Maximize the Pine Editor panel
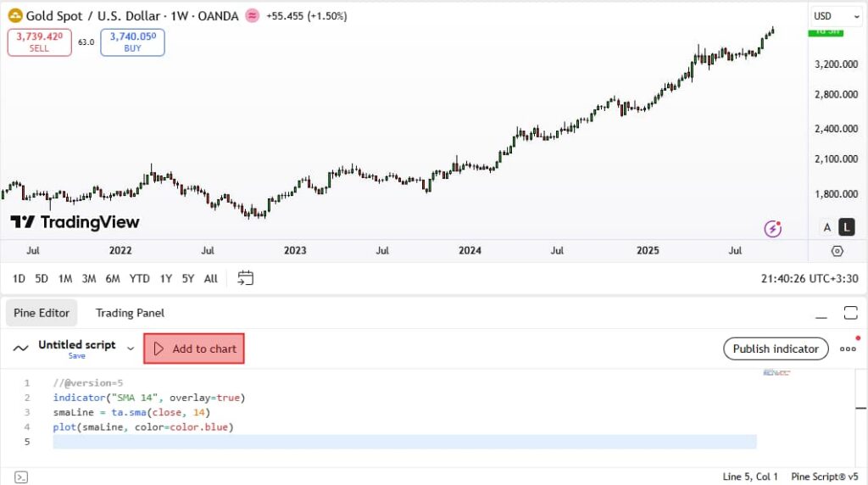Screen dimensions: 868x485 850,314
